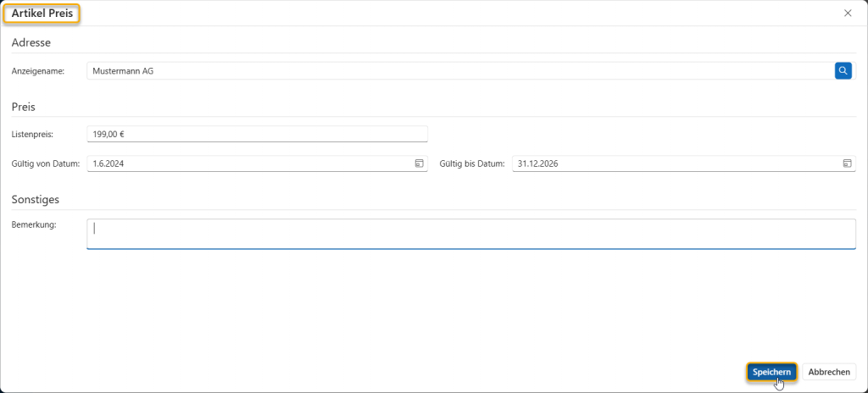The width and height of the screenshot is (868, 393).
Task: Click into the Listenpreis field showing 199,00 €
Action: point(257,134)
